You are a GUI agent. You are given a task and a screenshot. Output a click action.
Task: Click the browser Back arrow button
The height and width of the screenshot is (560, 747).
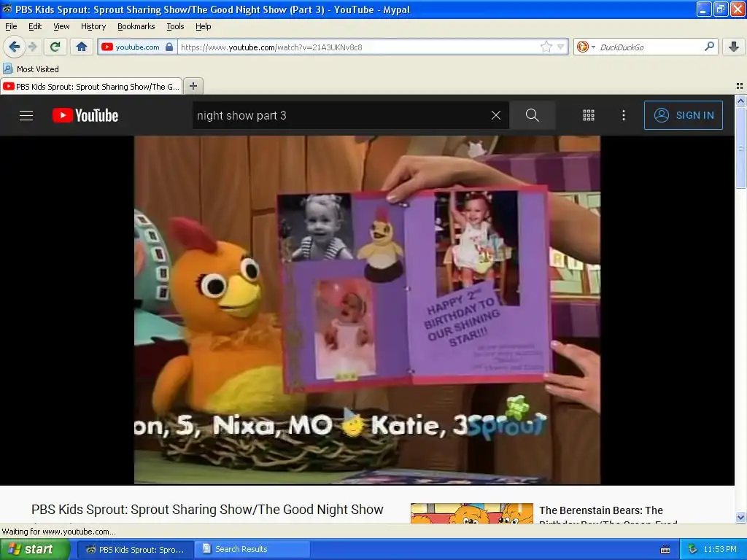pyautogui.click(x=15, y=47)
